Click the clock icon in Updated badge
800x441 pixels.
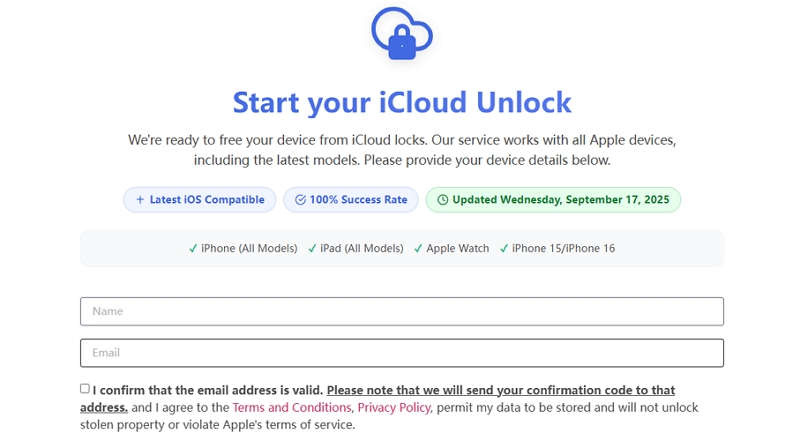coord(443,200)
